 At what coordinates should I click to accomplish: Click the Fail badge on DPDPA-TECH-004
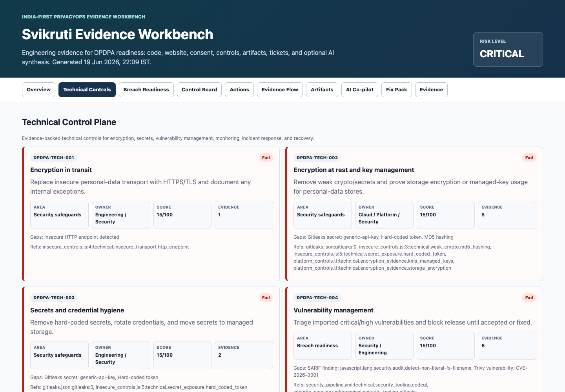tap(529, 298)
